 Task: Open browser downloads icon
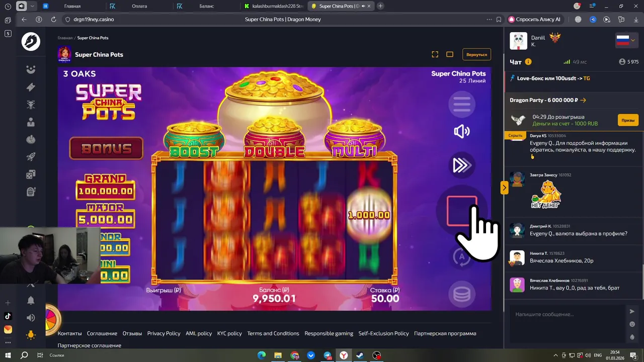(x=635, y=19)
